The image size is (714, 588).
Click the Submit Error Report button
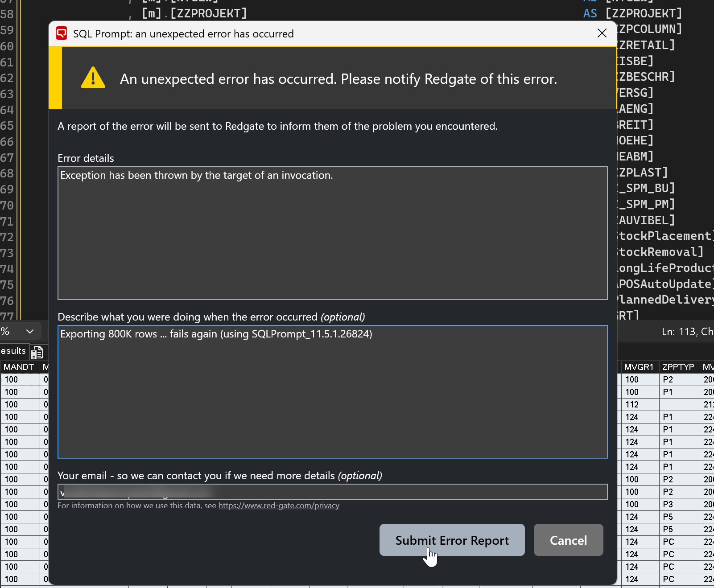pyautogui.click(x=452, y=540)
